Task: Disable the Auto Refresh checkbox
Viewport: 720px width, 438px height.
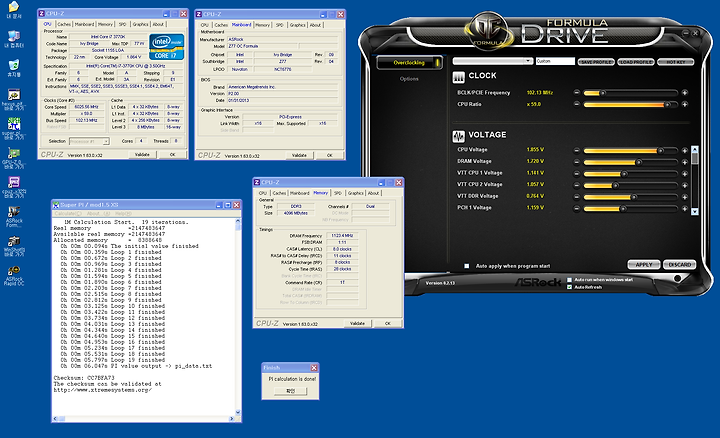Action: click(569, 287)
